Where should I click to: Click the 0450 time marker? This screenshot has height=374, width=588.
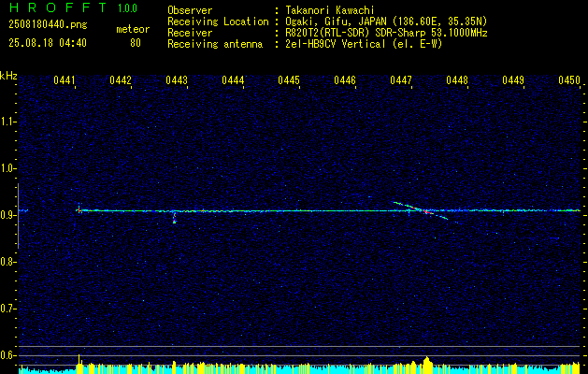click(x=569, y=80)
